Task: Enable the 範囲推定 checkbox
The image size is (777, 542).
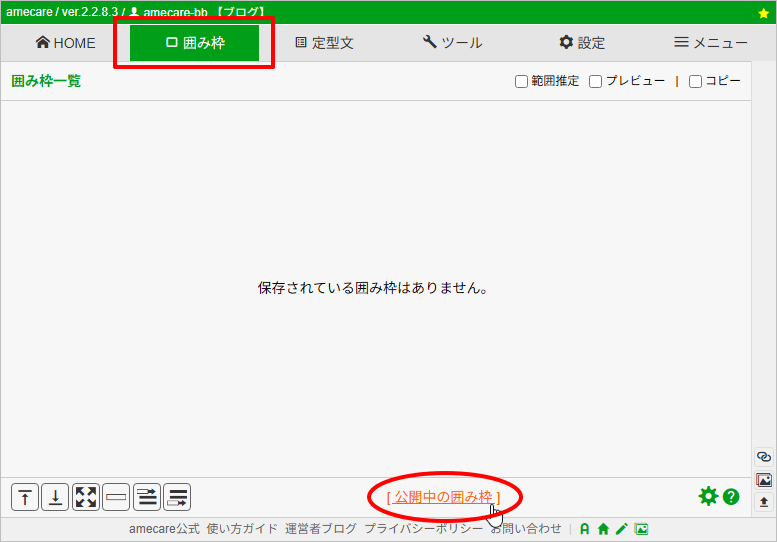Action: coord(521,82)
